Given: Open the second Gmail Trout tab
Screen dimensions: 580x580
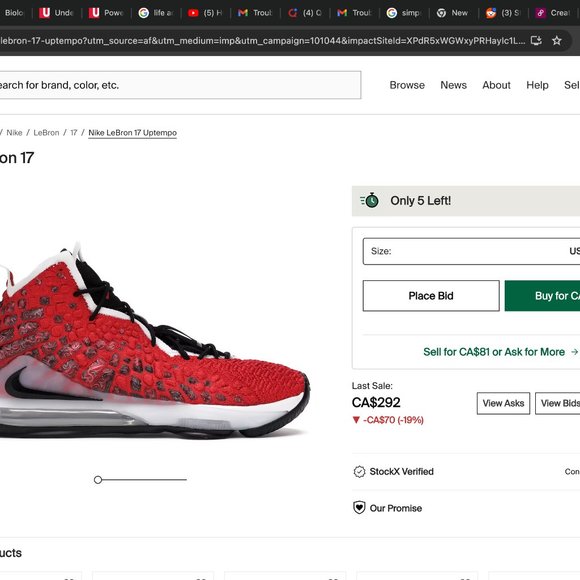Looking at the screenshot, I should (354, 13).
